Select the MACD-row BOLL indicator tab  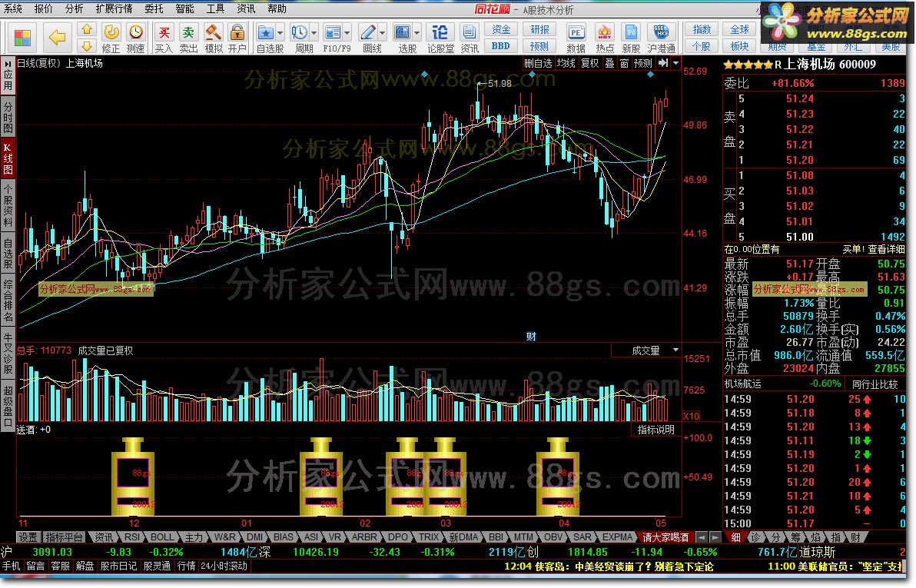(162, 537)
